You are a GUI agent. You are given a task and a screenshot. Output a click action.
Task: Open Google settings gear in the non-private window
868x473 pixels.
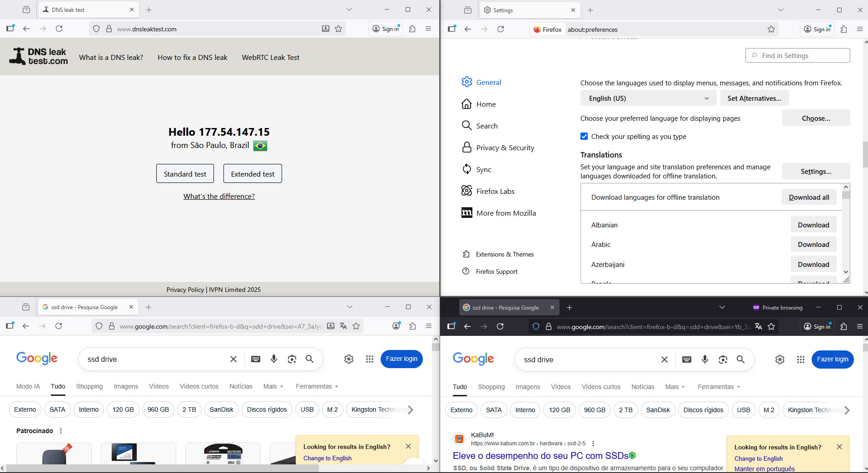click(x=349, y=359)
